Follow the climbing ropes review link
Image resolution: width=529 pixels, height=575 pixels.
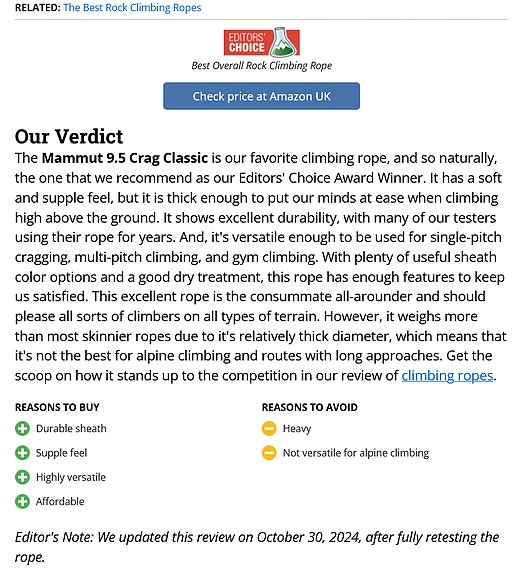coord(447,376)
